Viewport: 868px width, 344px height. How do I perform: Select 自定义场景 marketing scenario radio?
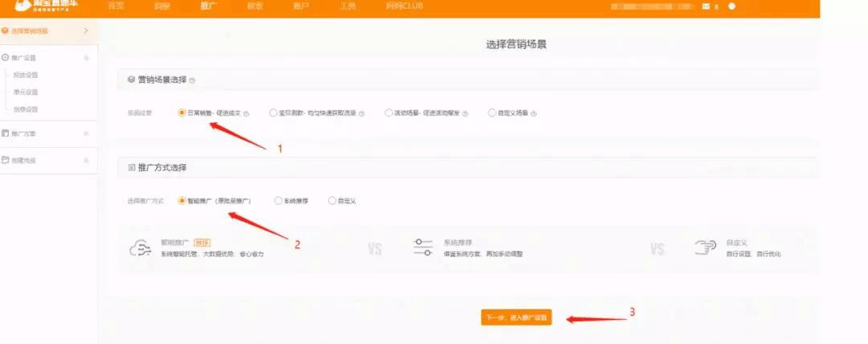pos(492,113)
